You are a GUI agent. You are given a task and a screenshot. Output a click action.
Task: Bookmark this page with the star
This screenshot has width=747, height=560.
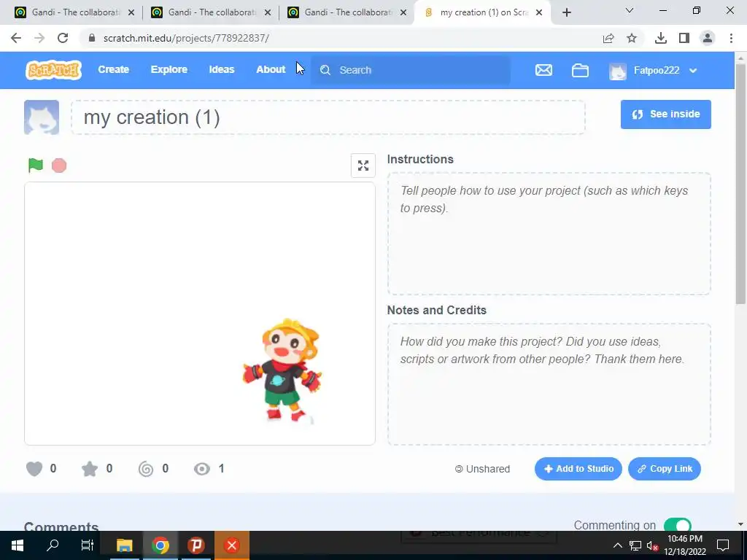632,38
